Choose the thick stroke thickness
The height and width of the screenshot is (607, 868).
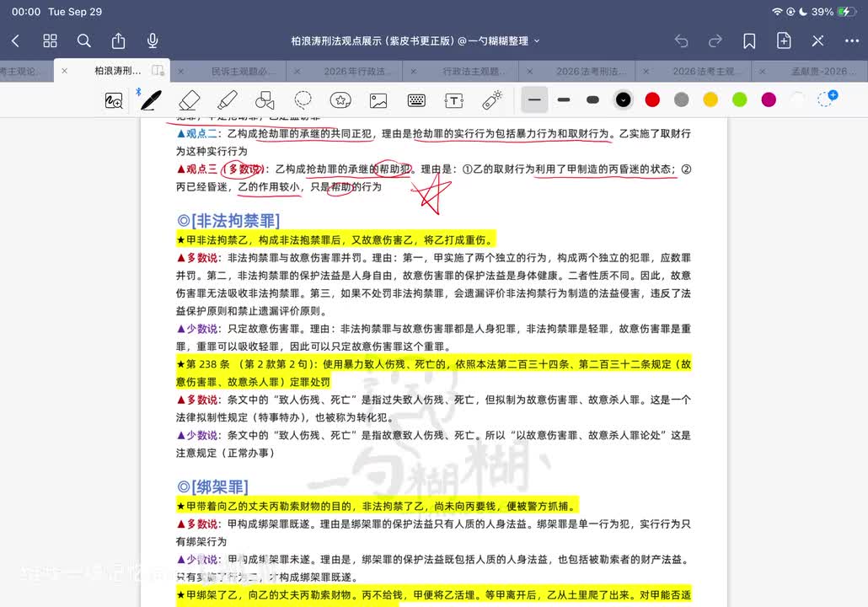point(592,99)
